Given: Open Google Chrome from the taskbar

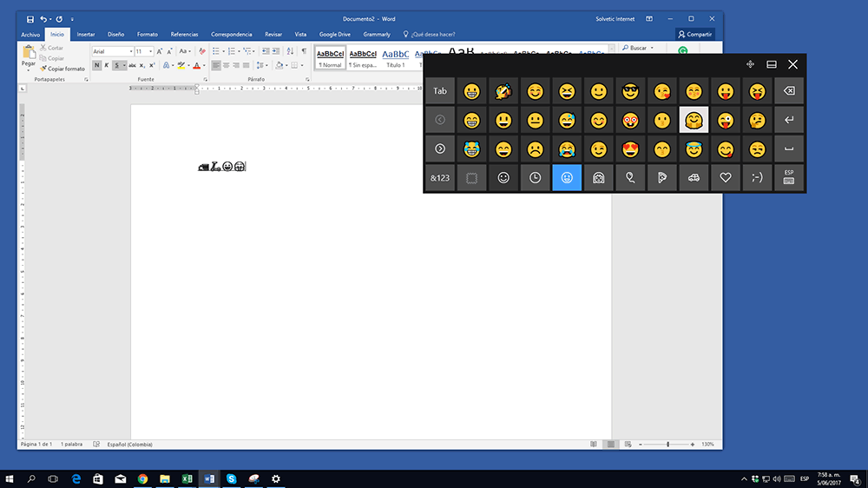Looking at the screenshot, I should pyautogui.click(x=143, y=479).
